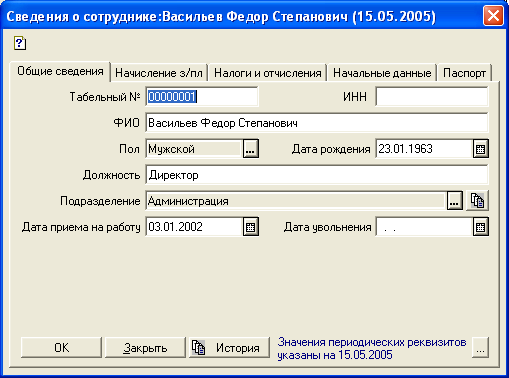Open history icon next to Подразделение
Viewport: 509px width, 378px height.
pos(477,201)
